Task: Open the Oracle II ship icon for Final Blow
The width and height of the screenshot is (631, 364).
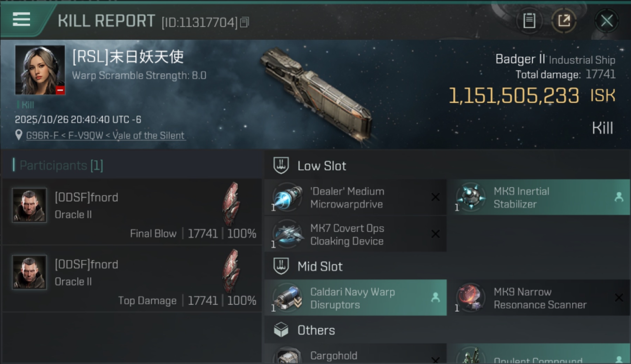Action: [x=231, y=204]
